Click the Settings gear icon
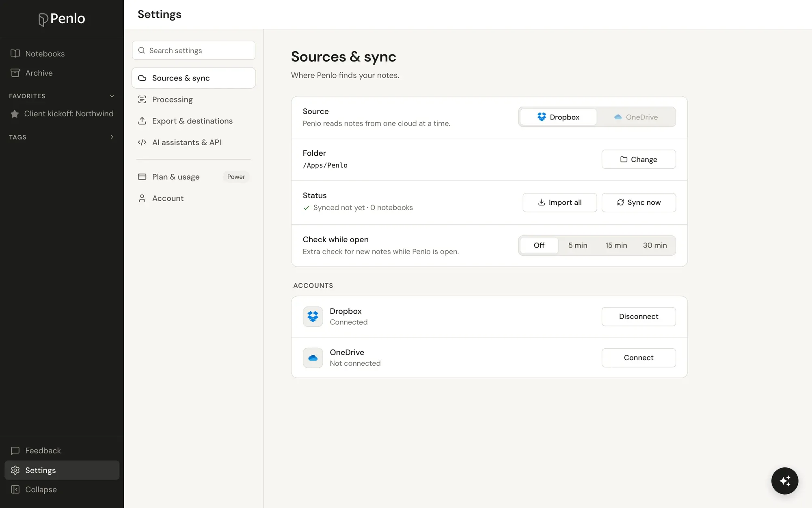Viewport: 812px width, 508px height. click(15, 470)
